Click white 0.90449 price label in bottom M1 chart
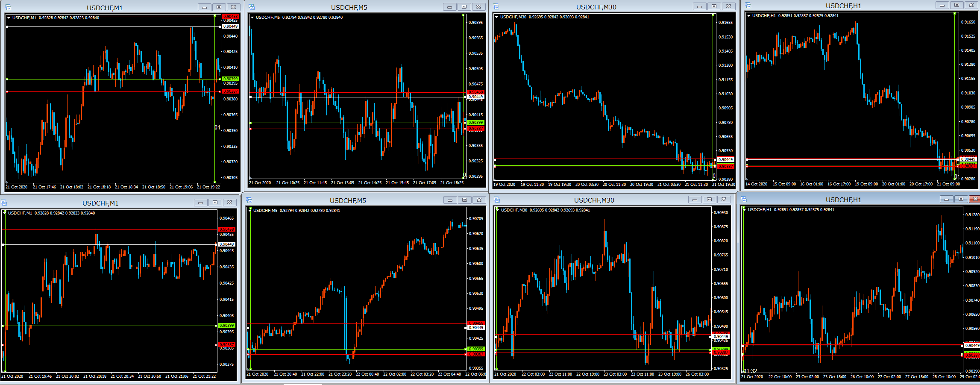 226,244
